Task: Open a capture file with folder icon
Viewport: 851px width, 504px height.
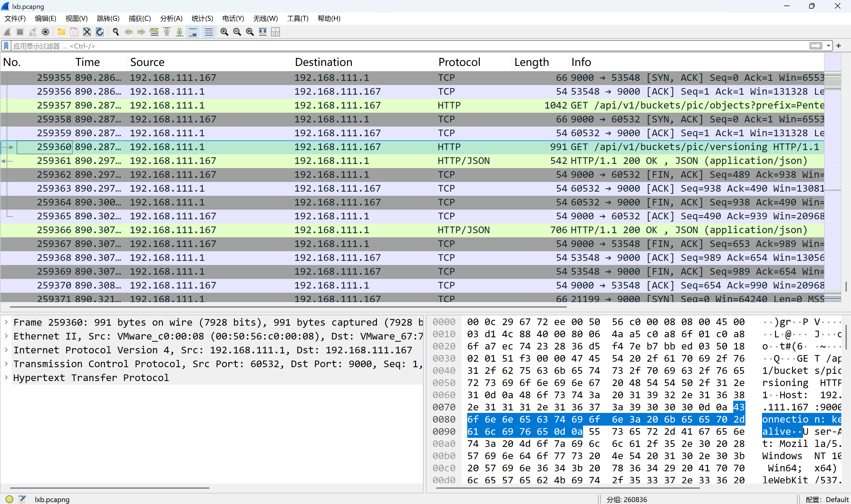Action: coord(61,32)
